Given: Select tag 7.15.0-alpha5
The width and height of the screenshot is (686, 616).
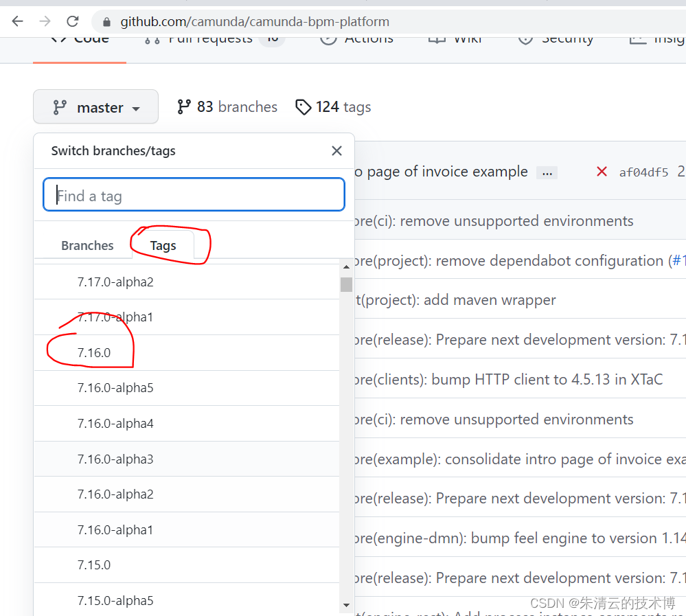Looking at the screenshot, I should point(187,600).
